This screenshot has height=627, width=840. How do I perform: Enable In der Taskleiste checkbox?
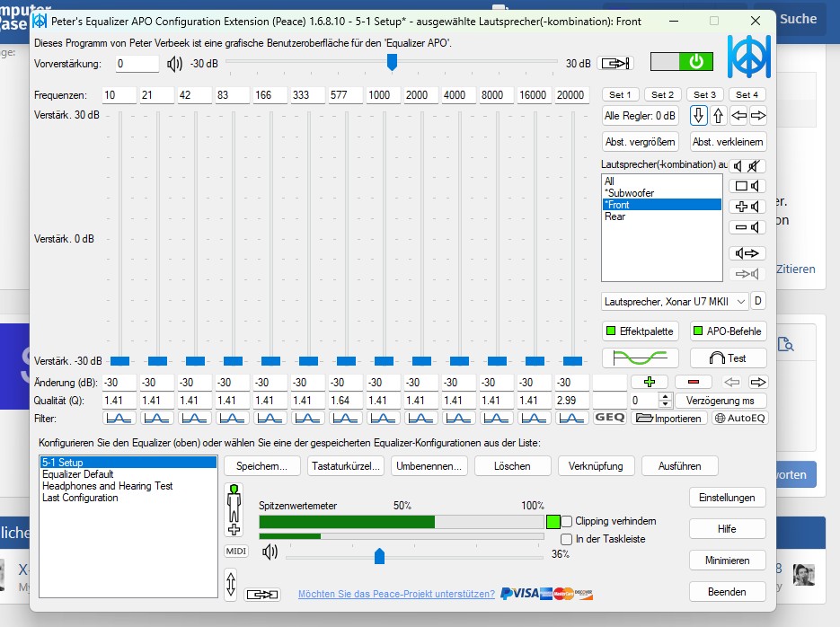(x=566, y=539)
